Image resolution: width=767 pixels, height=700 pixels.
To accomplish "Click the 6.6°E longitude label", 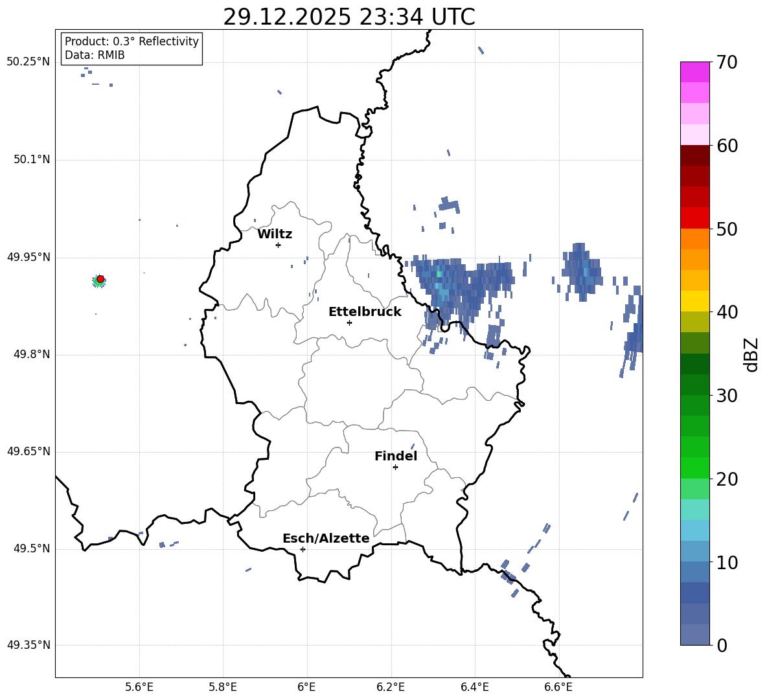I will point(558,687).
